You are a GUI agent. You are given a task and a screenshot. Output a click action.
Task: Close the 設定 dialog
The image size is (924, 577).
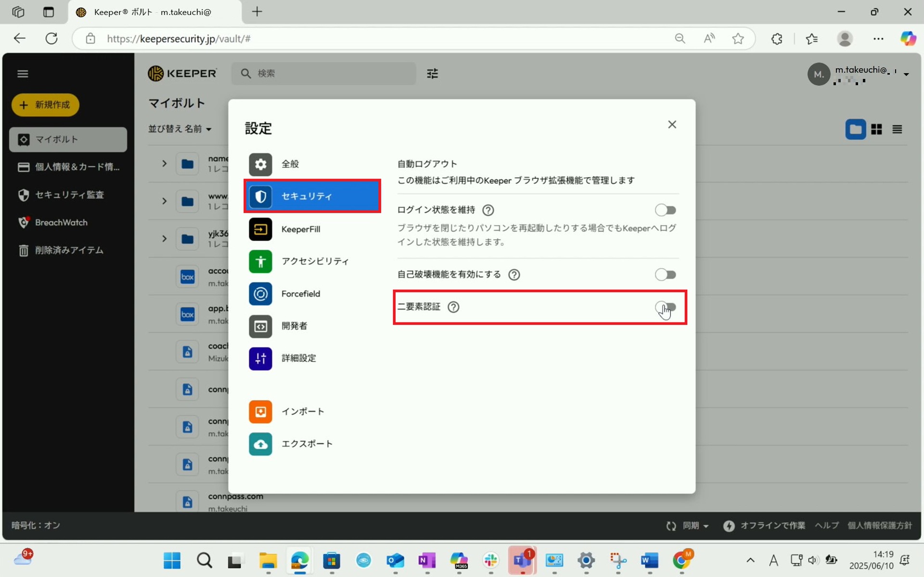(x=672, y=125)
